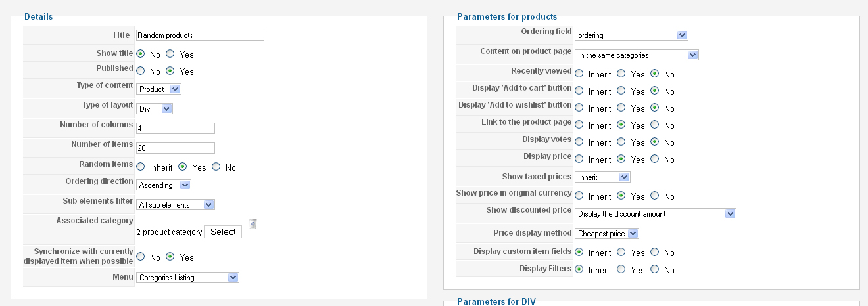Expand the Ordering direction dropdown
This screenshot has width=868, height=306.
[x=164, y=185]
